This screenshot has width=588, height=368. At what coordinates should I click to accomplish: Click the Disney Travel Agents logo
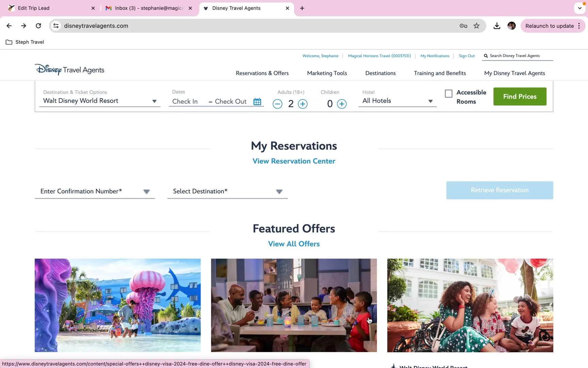(x=70, y=70)
